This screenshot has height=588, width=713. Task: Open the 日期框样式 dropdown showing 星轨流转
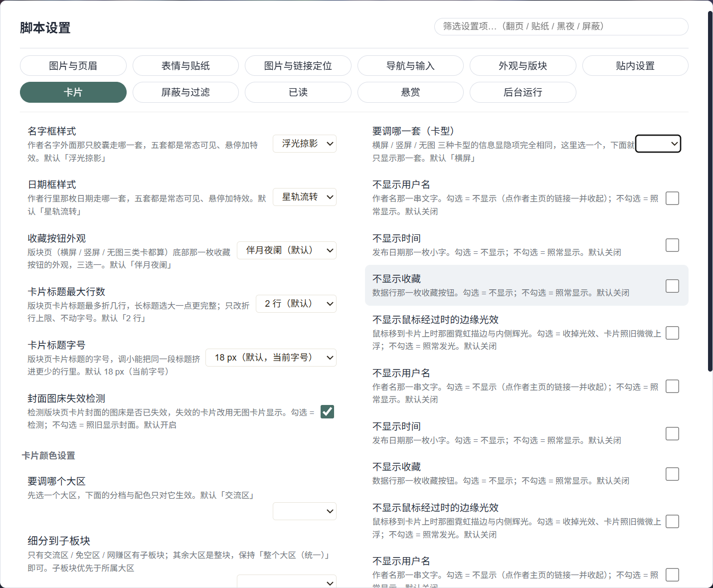tap(305, 197)
